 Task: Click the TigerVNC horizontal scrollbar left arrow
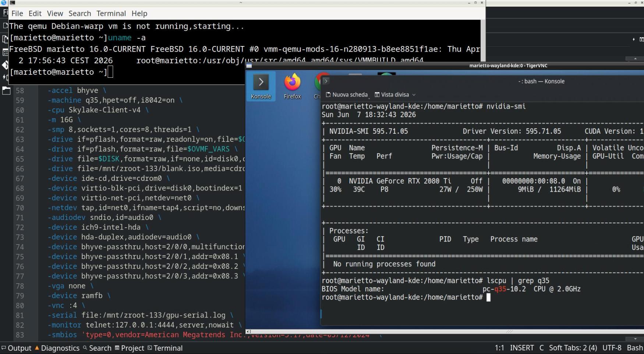click(248, 332)
